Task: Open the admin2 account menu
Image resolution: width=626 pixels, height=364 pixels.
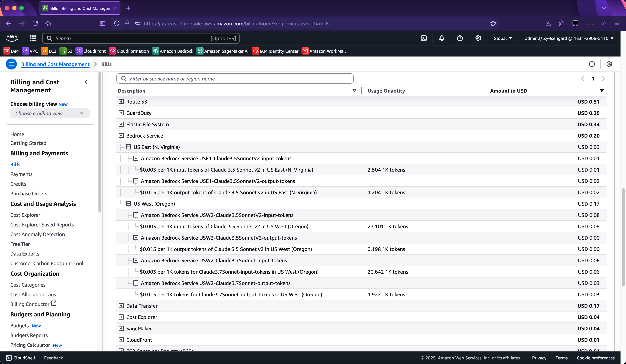Action: [569, 38]
